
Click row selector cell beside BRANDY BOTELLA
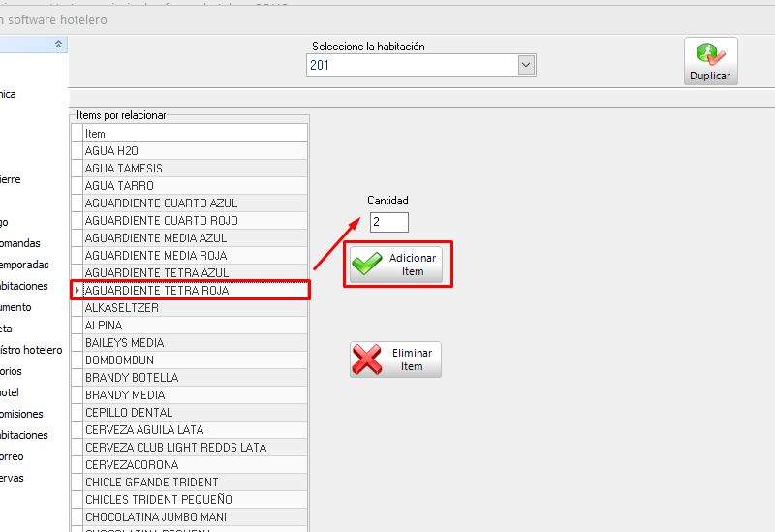pyautogui.click(x=77, y=378)
